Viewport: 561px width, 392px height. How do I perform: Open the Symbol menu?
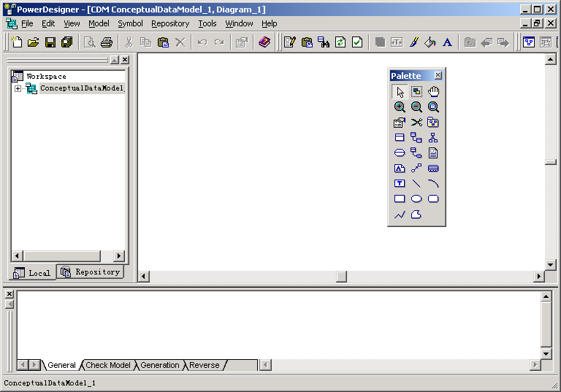click(x=130, y=23)
